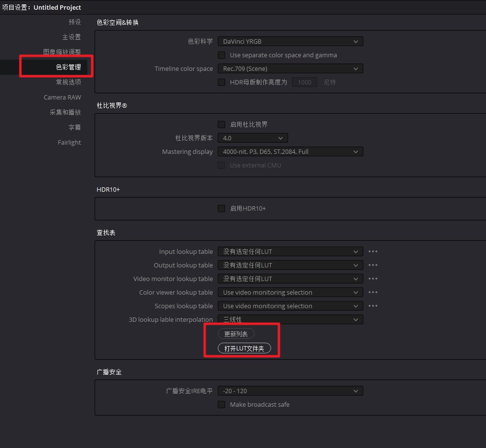Open browse menu for Input lookup table
The width and height of the screenshot is (486, 448).
pos(373,251)
